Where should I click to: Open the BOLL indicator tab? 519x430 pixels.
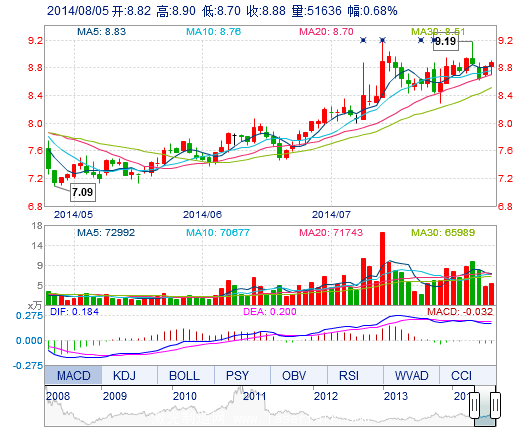point(185,375)
